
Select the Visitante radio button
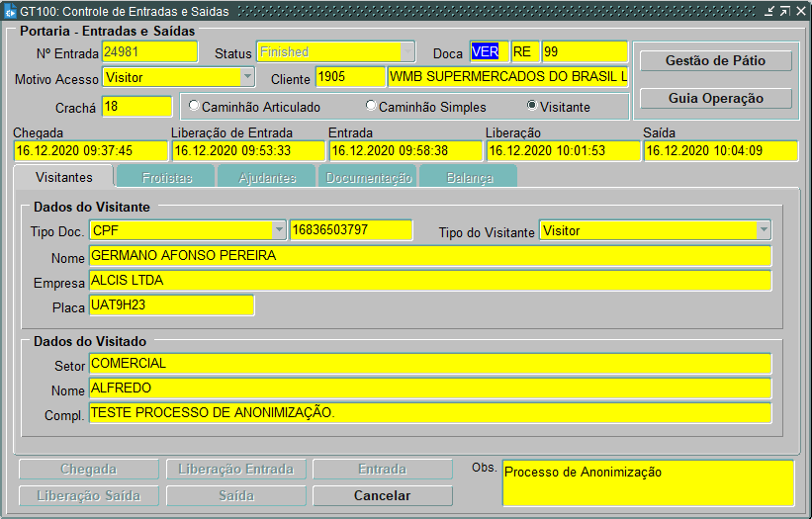532,106
